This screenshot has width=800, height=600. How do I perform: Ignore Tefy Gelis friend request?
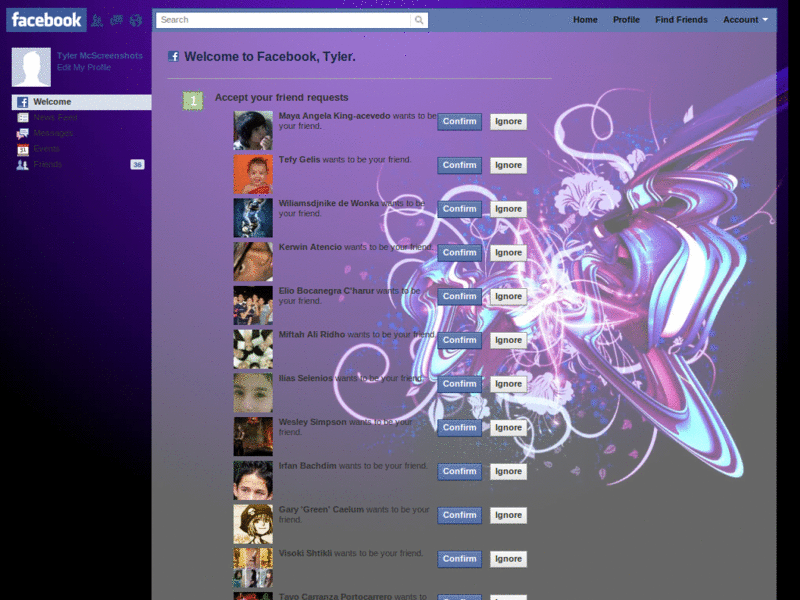[508, 165]
